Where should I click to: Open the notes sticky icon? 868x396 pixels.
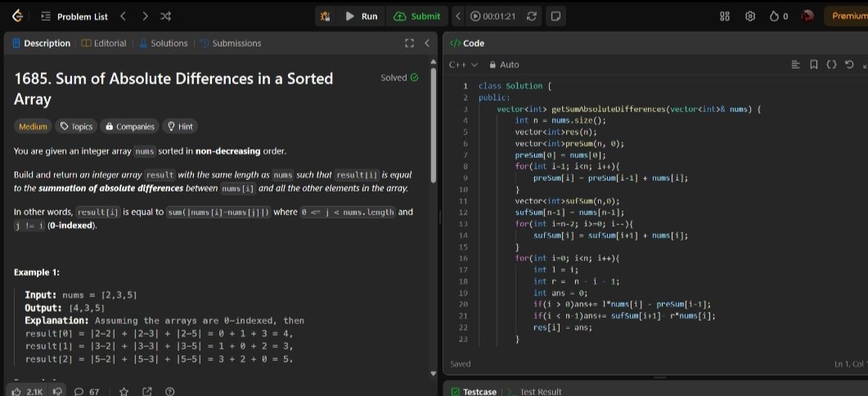point(555,16)
